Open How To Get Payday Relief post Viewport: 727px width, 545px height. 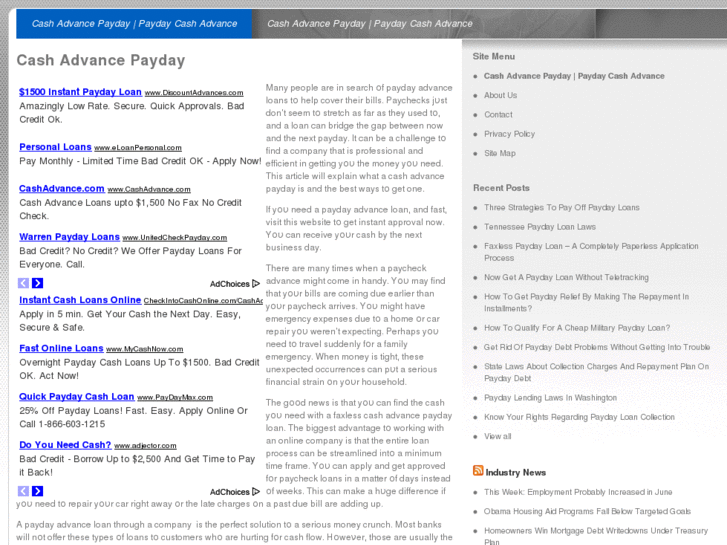(587, 302)
